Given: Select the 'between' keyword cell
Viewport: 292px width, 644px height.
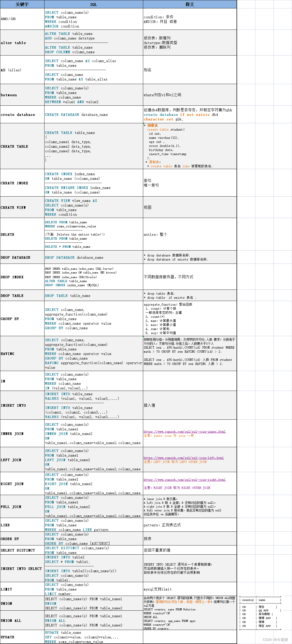Looking at the screenshot, I should [22, 95].
